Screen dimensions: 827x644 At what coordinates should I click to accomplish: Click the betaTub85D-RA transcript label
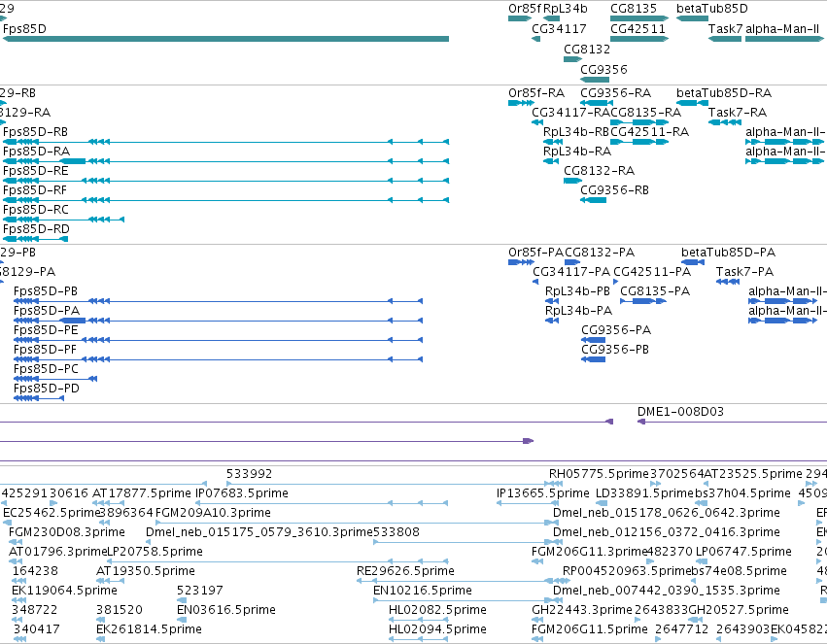pyautogui.click(x=724, y=93)
